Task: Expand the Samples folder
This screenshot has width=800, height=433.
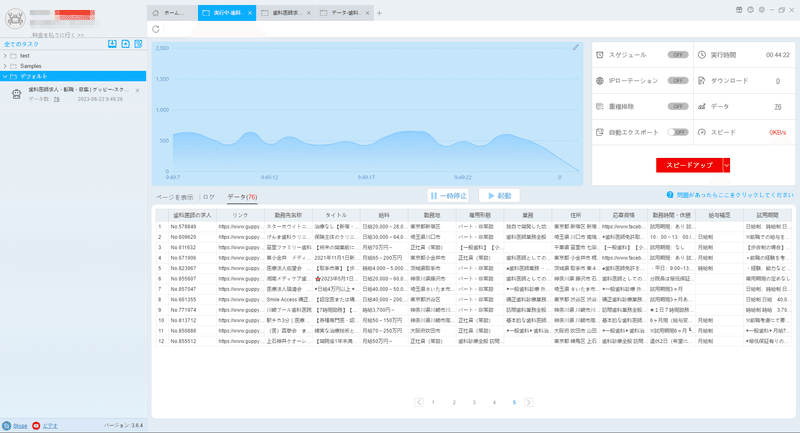Action: (x=5, y=66)
